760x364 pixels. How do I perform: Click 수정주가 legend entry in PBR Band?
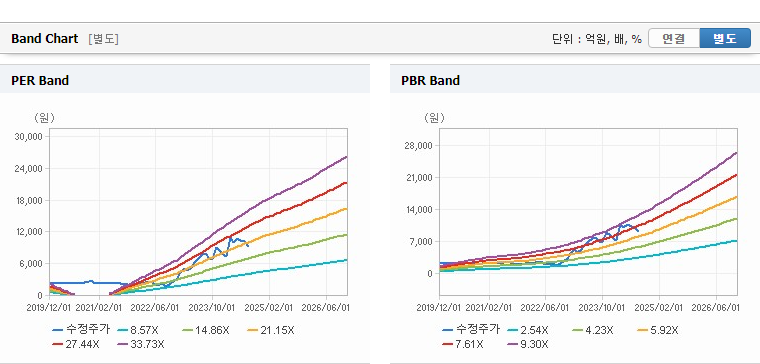471,330
